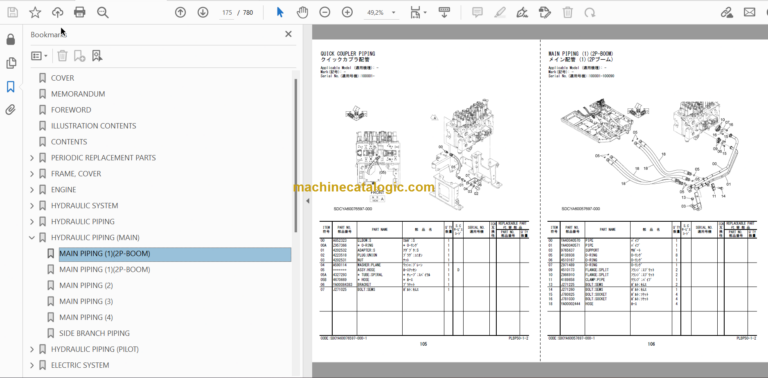This screenshot has height=378, width=768.
Task: Delete the selected bookmark with the panel trash icon
Action: [x=62, y=56]
